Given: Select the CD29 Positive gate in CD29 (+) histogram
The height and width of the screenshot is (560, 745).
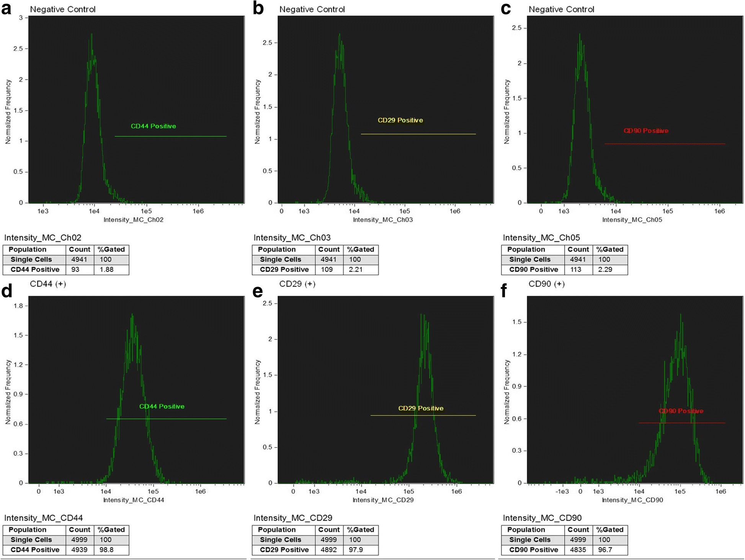Looking at the screenshot, I should coord(423,415).
